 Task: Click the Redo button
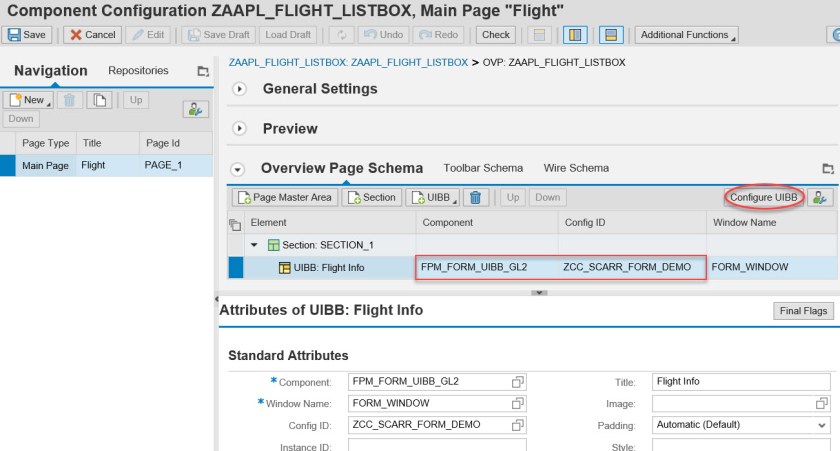click(x=439, y=35)
